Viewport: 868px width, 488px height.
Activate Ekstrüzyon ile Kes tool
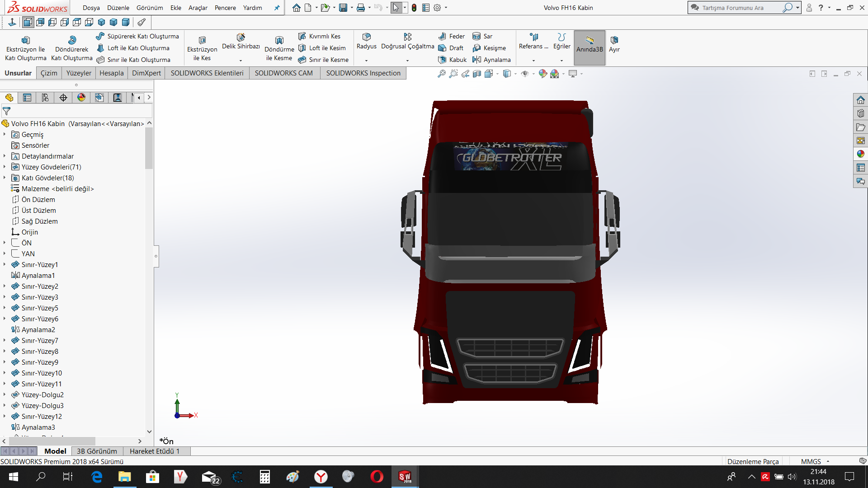[202, 48]
